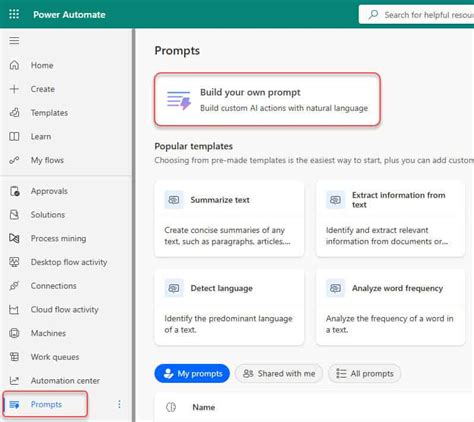Screen dimensions: 474x422
Task: Click the Learn book icon
Action: [x=14, y=136]
